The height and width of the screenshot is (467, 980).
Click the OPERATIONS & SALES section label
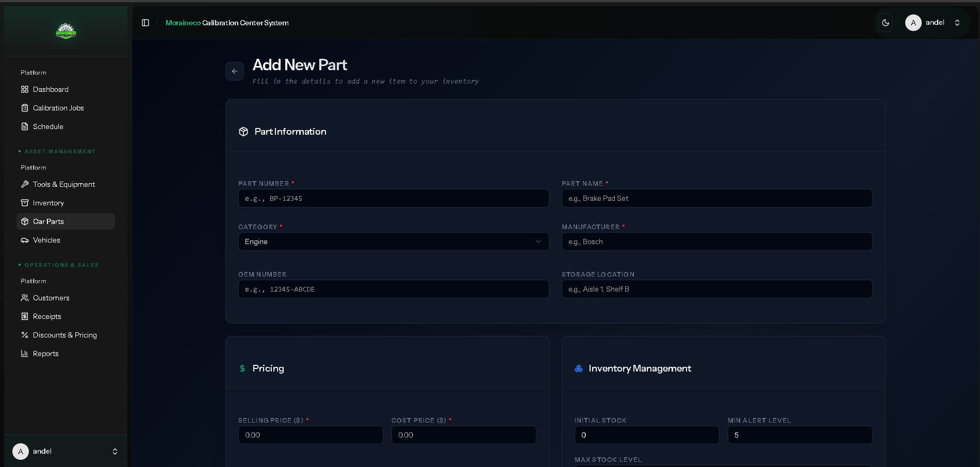[61, 265]
